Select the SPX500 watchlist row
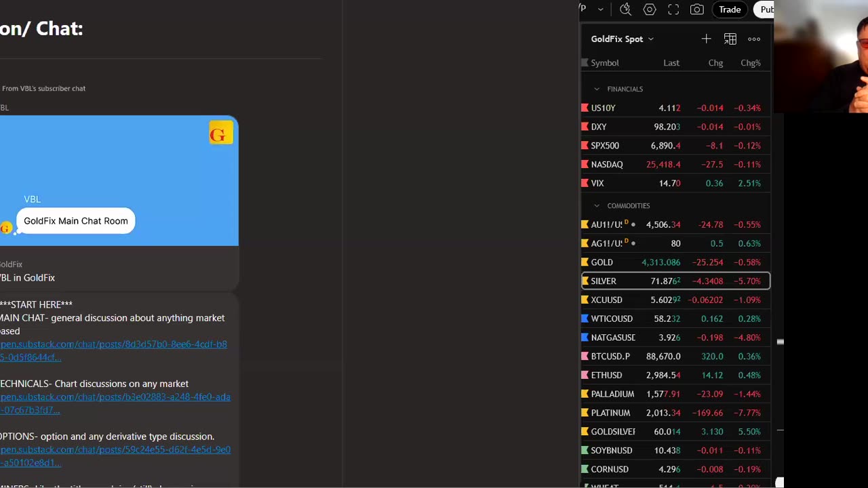868x488 pixels. coord(675,146)
